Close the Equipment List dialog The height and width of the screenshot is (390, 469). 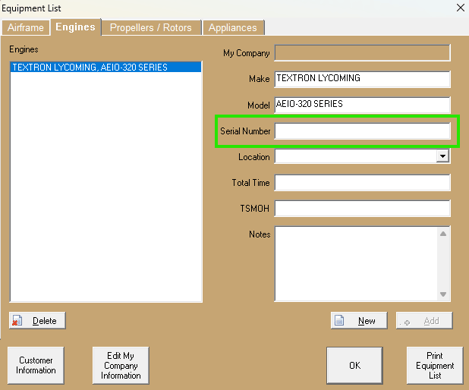[x=461, y=8]
